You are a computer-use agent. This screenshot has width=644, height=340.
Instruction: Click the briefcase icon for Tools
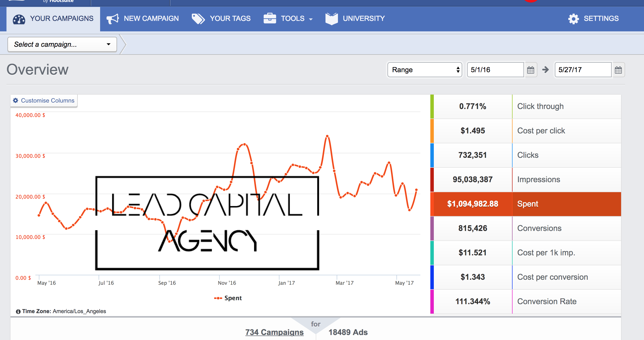[270, 18]
